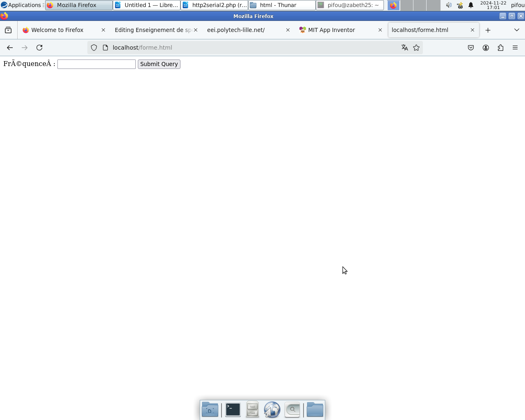Close the MIT App Inventor tab
The image size is (525, 420).
(380, 30)
